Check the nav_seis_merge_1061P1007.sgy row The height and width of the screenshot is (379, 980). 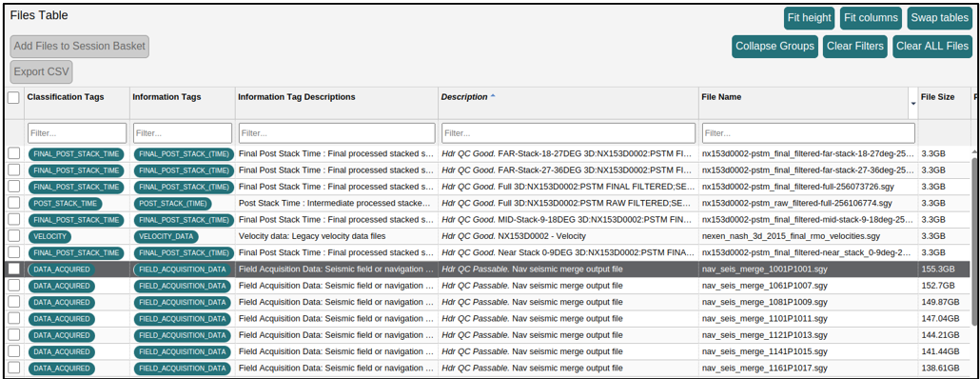[x=13, y=285]
